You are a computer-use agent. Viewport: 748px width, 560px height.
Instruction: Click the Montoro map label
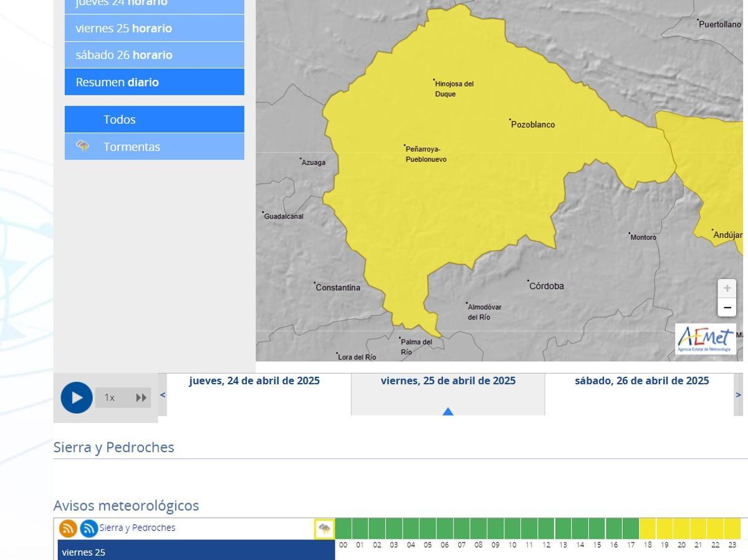(643, 237)
